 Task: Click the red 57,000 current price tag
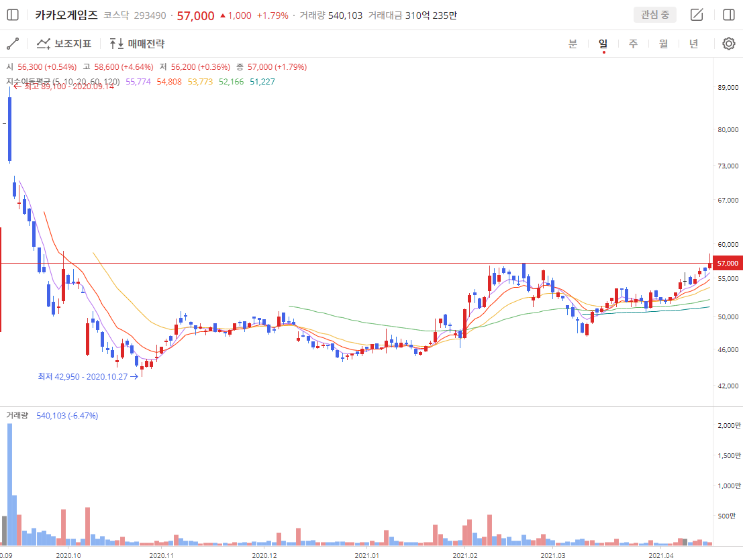[x=728, y=264]
